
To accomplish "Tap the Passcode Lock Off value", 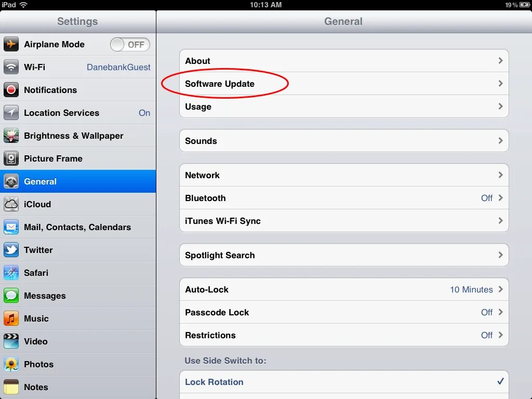I will click(487, 312).
